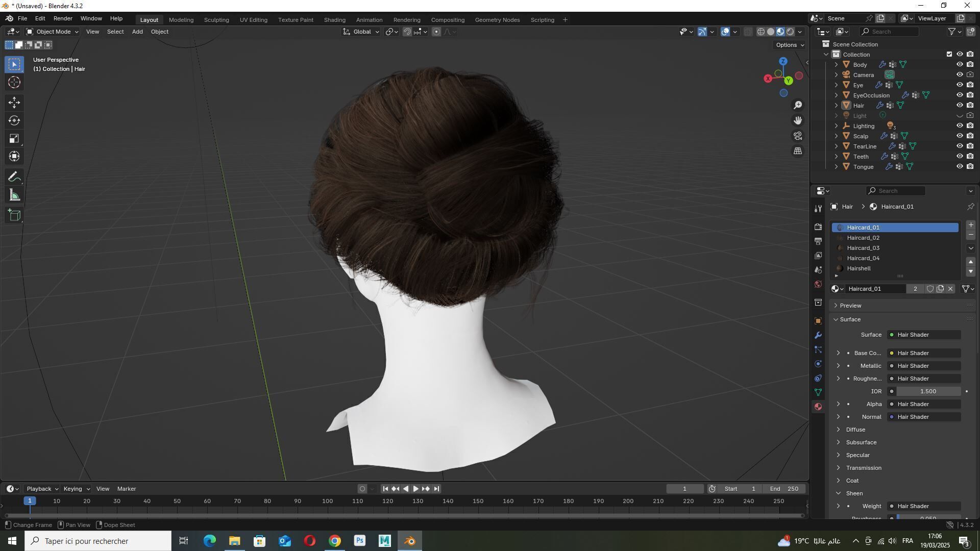Adjust the IOR value field
This screenshot has height=551, width=980.
(x=927, y=391)
